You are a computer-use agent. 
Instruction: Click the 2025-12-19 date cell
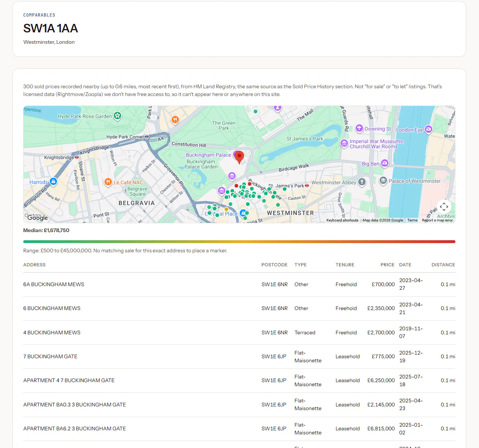411,356
